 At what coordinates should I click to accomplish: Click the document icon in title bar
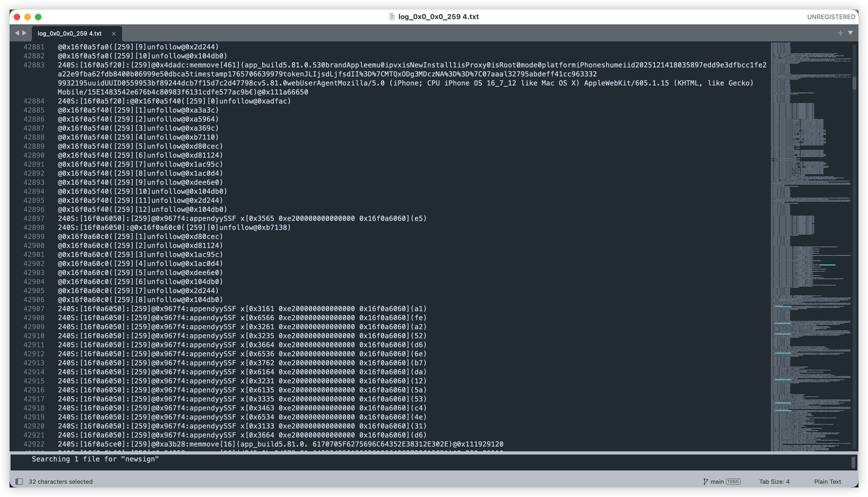point(392,17)
